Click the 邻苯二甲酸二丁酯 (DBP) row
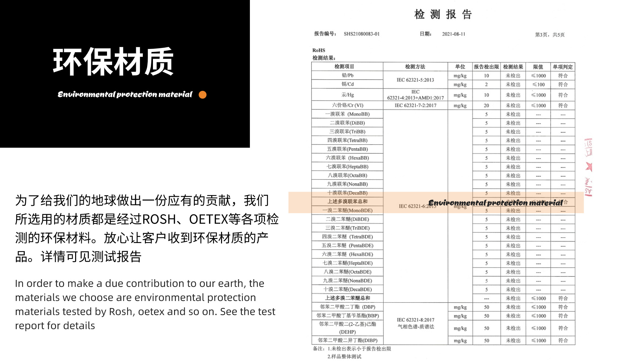The height and width of the screenshot is (362, 644). pos(347,307)
